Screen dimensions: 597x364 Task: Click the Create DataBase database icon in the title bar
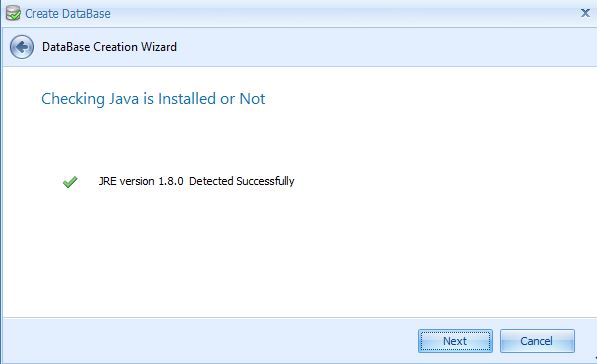pyautogui.click(x=13, y=13)
